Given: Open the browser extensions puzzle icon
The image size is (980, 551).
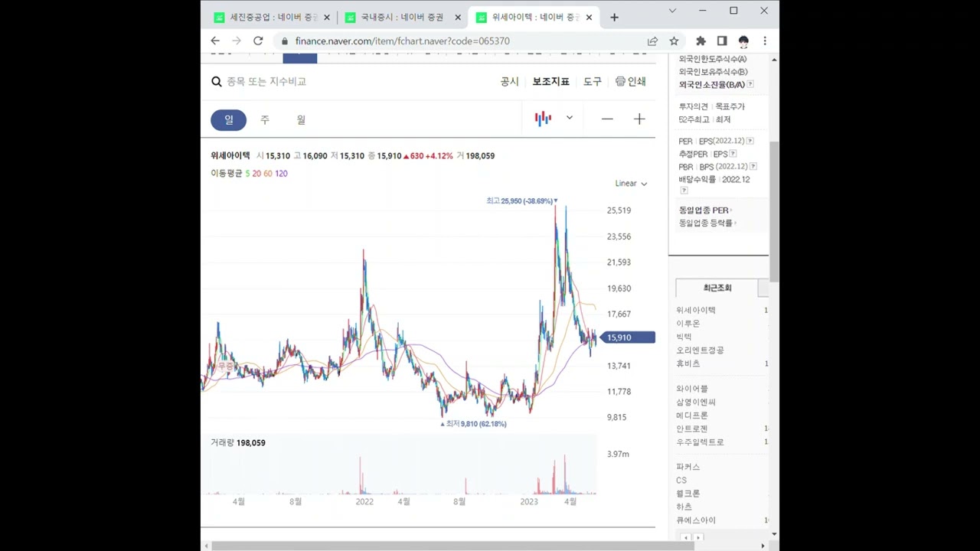Looking at the screenshot, I should [701, 41].
